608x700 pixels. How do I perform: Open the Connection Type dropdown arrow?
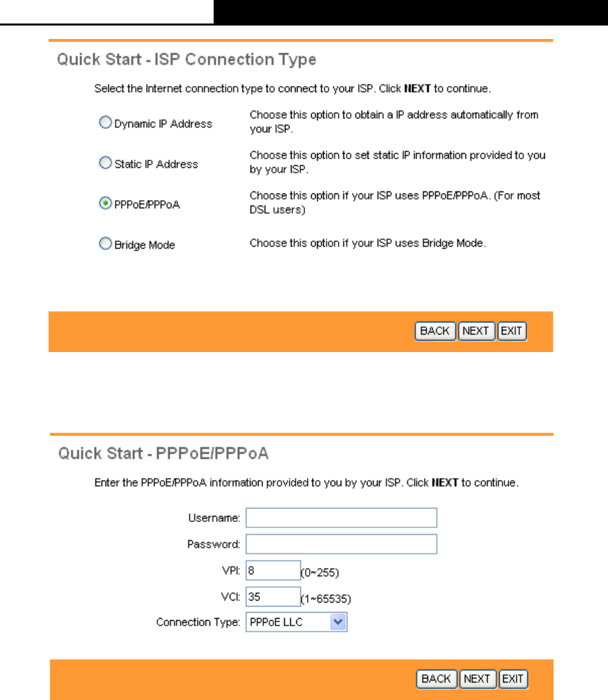tap(338, 622)
